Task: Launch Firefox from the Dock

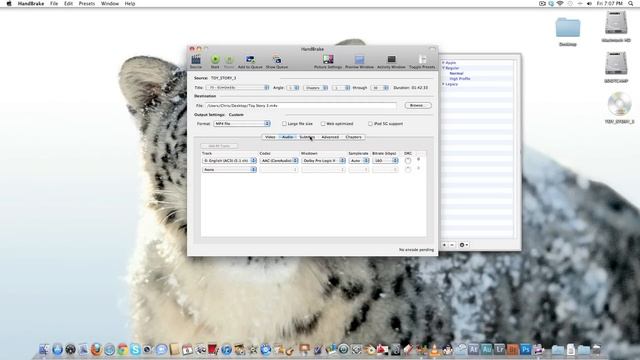Action: tap(96, 350)
